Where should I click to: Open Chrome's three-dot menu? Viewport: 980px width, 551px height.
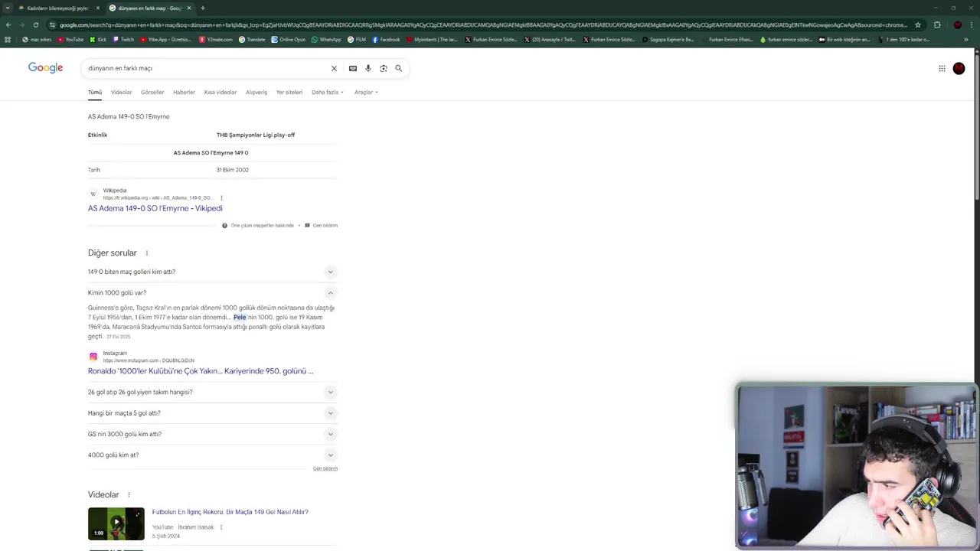pyautogui.click(x=972, y=24)
